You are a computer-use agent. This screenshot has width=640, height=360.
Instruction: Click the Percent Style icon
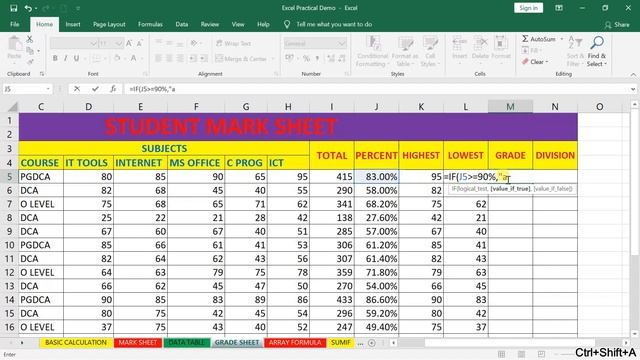click(x=307, y=58)
